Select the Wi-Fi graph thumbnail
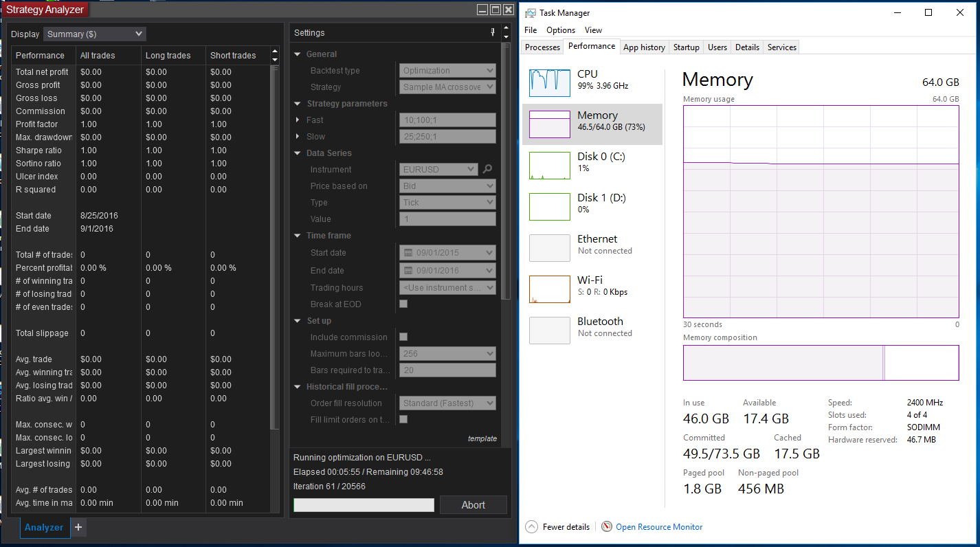This screenshot has height=547, width=980. coord(549,289)
